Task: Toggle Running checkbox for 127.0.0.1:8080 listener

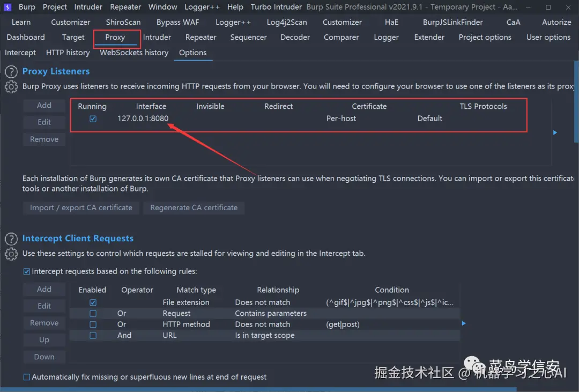Action: click(93, 119)
